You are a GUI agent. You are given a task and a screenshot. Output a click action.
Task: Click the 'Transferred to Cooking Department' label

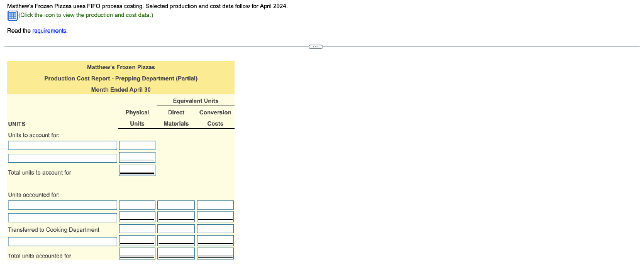54,230
